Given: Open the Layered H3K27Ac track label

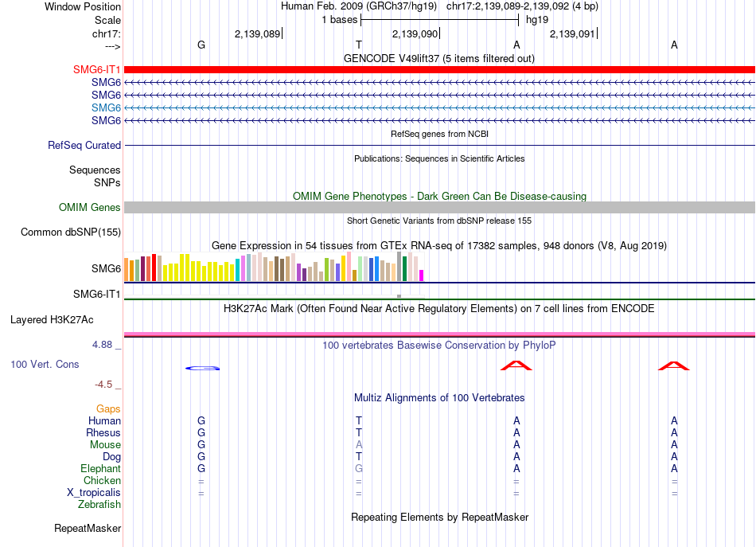Looking at the screenshot, I should (52, 320).
